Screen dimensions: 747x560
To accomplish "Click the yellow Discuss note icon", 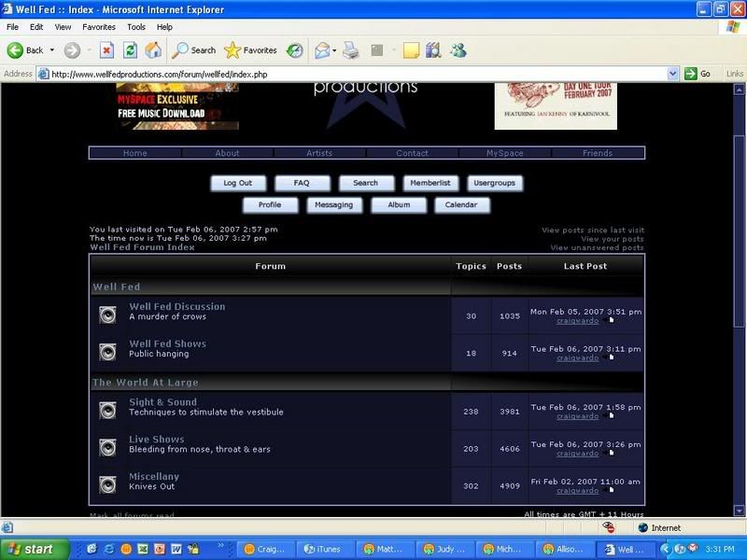I will coord(411,50).
